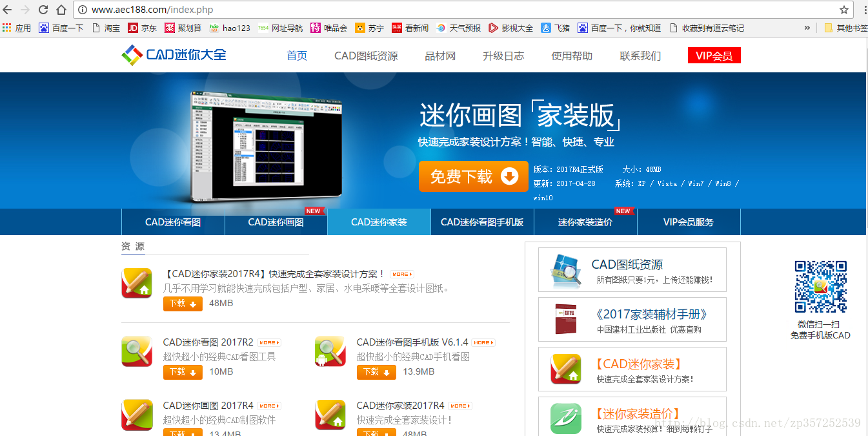The width and height of the screenshot is (868, 436).
Task: Open MORE link beside CAD迷你家装2017R4 headline
Action: [402, 275]
